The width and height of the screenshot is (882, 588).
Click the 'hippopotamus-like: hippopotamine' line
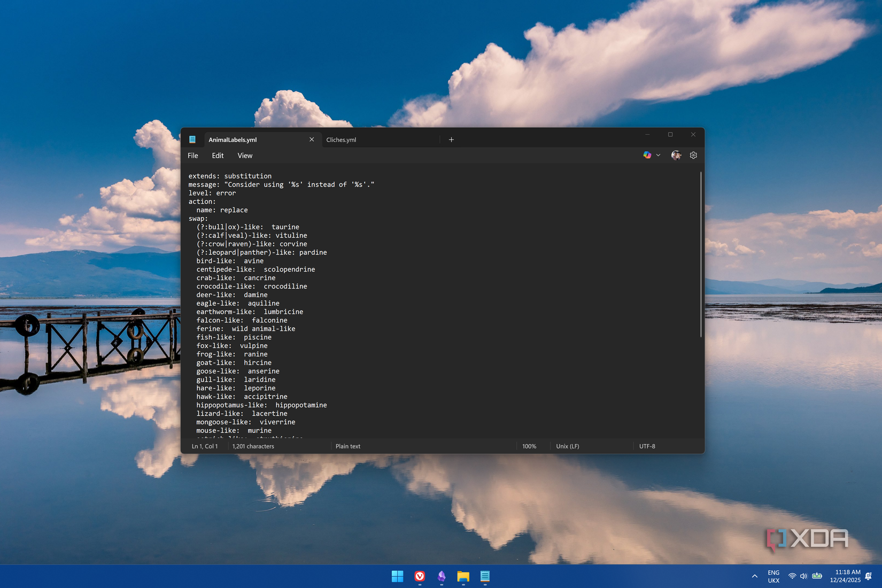coord(261,405)
